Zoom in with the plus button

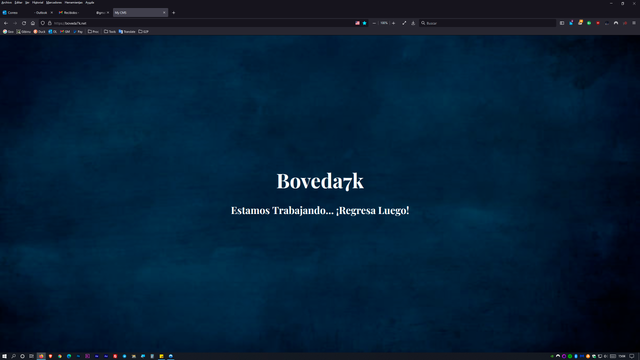pyautogui.click(x=393, y=23)
